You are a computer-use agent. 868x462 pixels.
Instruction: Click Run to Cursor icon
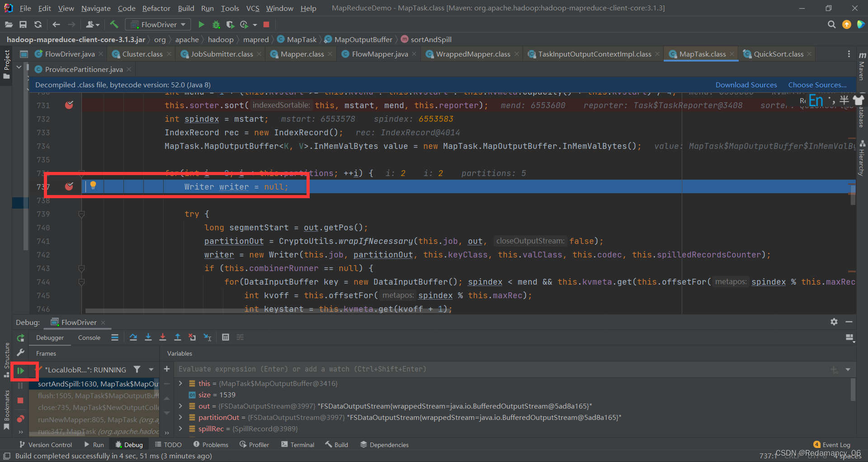(208, 337)
